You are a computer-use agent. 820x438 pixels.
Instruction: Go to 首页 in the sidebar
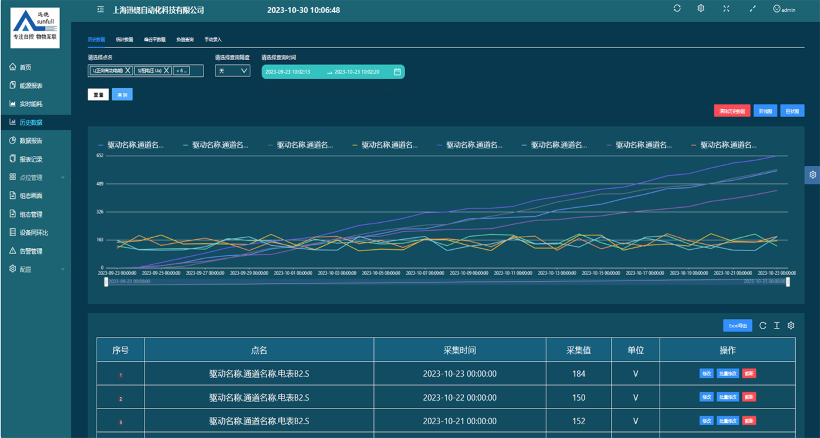(35, 67)
